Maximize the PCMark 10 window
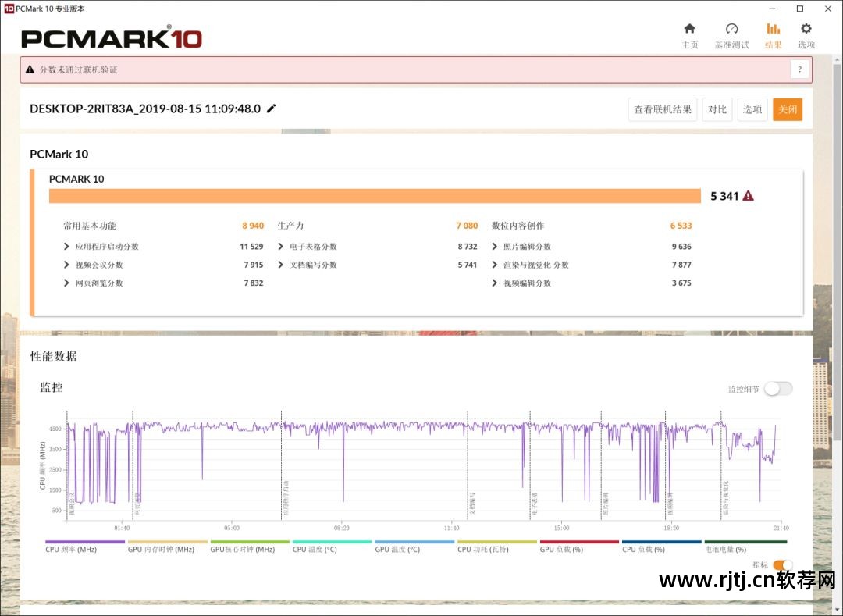Viewport: 843px width, 616px height. tap(800, 9)
